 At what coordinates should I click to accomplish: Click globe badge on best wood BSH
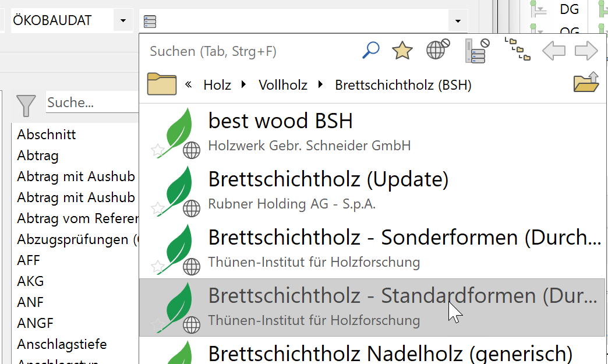192,150
